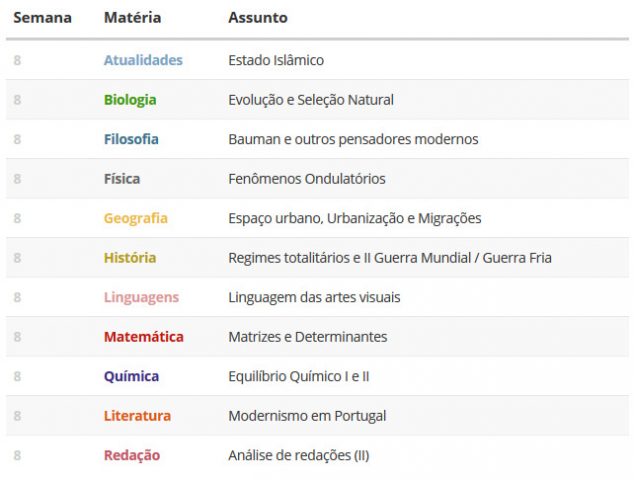Open the História subject link
Screen dimensions: 634x480
[130, 258]
